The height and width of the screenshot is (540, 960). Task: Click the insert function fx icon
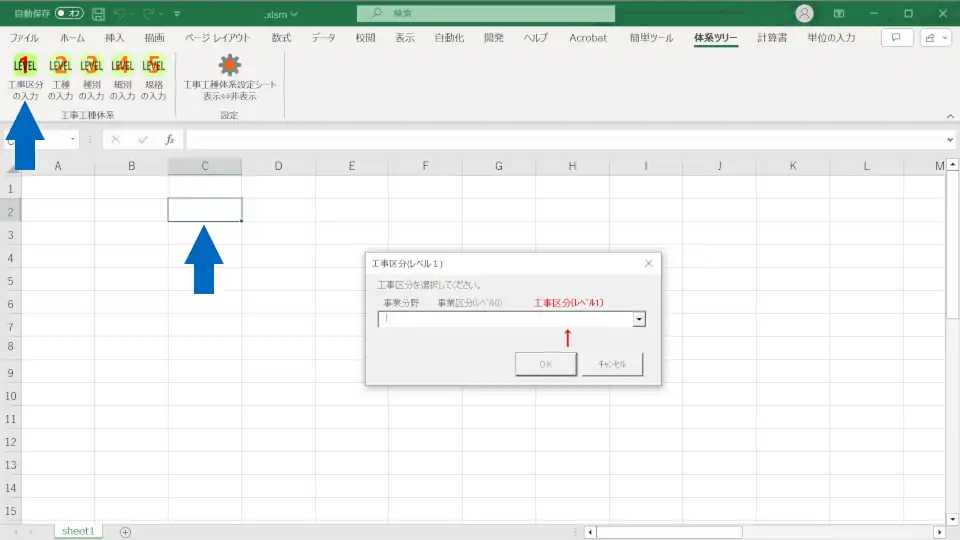pos(170,140)
